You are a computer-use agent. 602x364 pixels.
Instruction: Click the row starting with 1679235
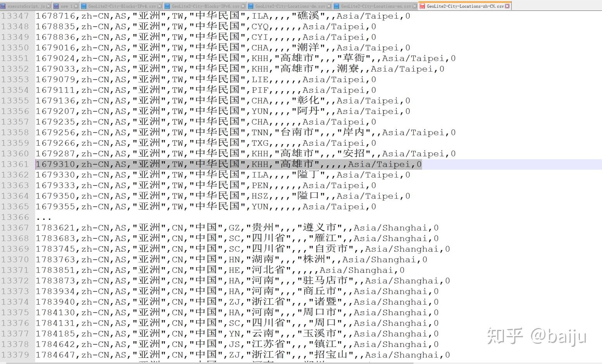point(206,122)
